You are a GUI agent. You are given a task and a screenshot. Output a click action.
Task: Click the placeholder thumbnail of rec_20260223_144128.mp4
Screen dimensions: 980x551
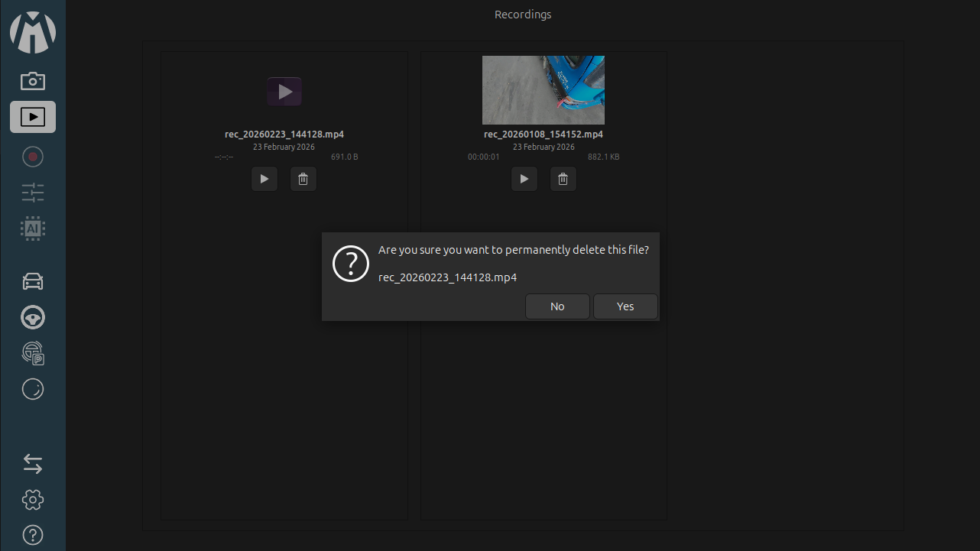pyautogui.click(x=284, y=92)
